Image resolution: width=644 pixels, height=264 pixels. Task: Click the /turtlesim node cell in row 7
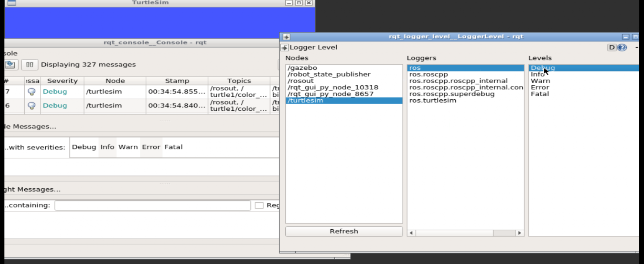coord(115,92)
